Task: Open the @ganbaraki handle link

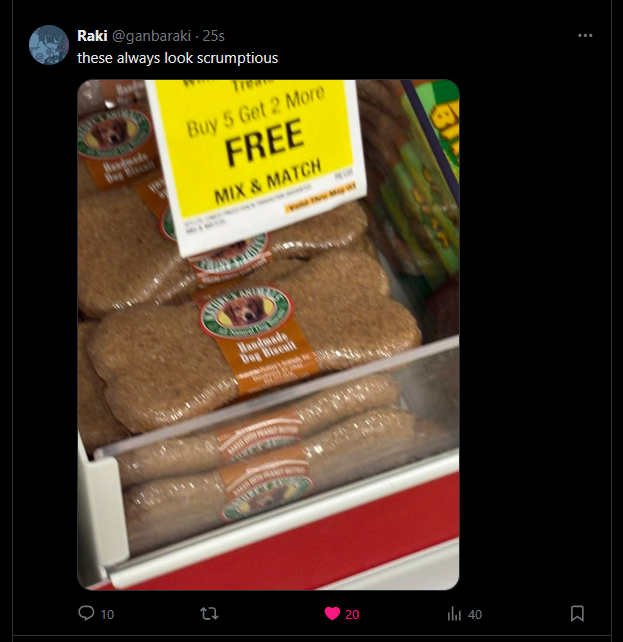Action: pos(151,36)
